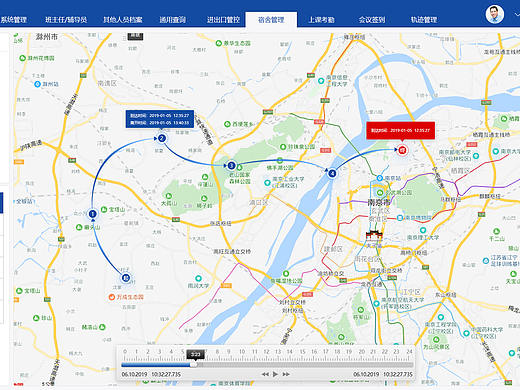520x390 pixels.
Task: Open the 系统管理 menu tab
Action: tap(13, 20)
